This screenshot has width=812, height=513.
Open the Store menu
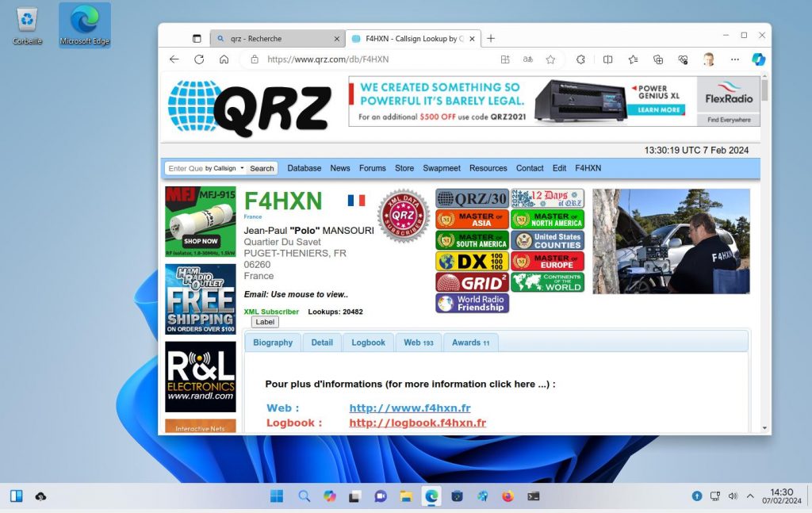click(404, 168)
